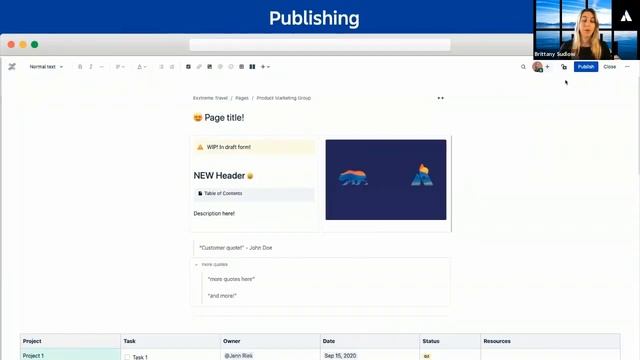
Task: Open the text alignment dropdown
Action: point(120,67)
